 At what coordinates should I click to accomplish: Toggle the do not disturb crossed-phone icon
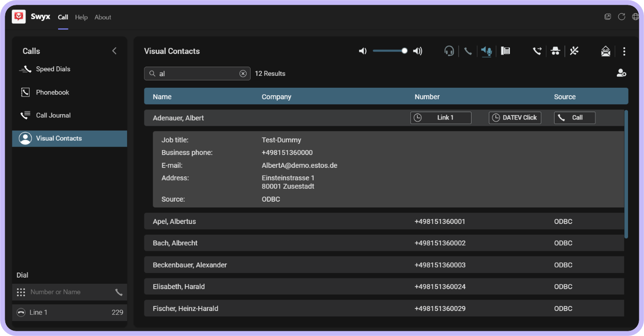click(x=574, y=51)
